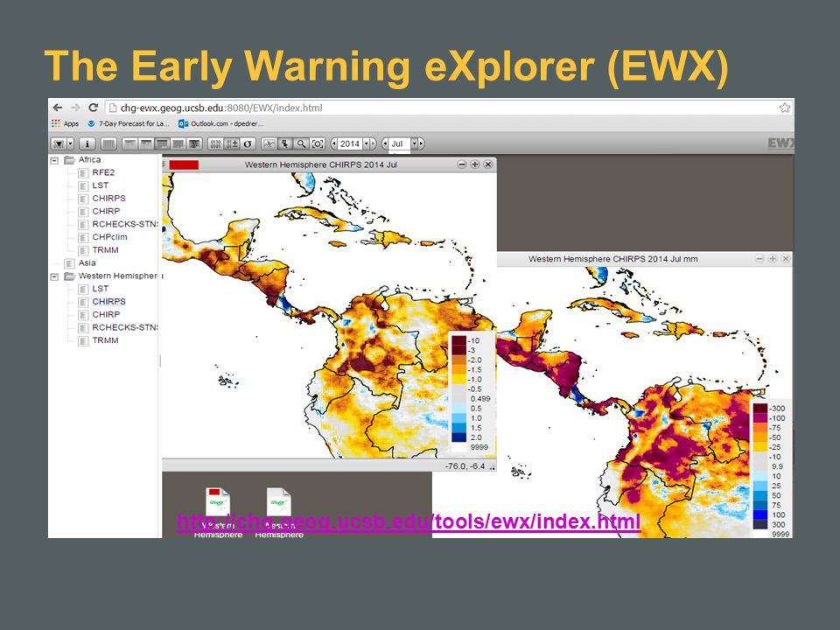The width and height of the screenshot is (840, 630).
Task: Select the second window layout icon
Action: coord(146,143)
